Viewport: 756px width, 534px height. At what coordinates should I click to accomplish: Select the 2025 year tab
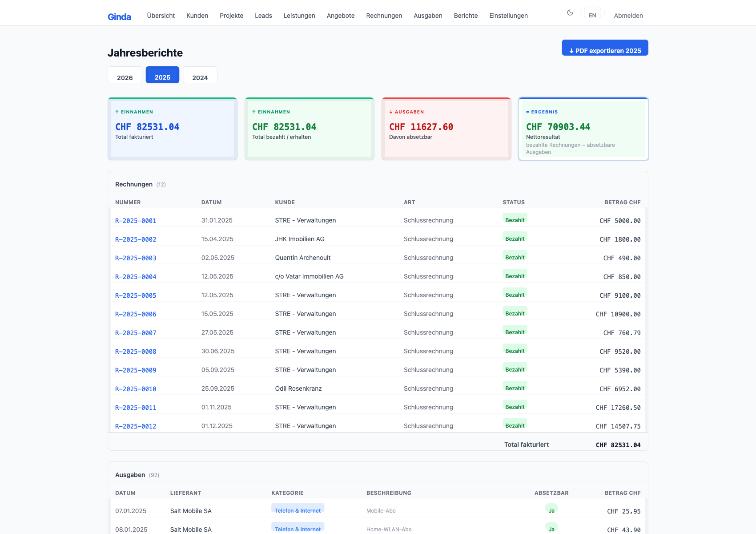[x=162, y=75]
